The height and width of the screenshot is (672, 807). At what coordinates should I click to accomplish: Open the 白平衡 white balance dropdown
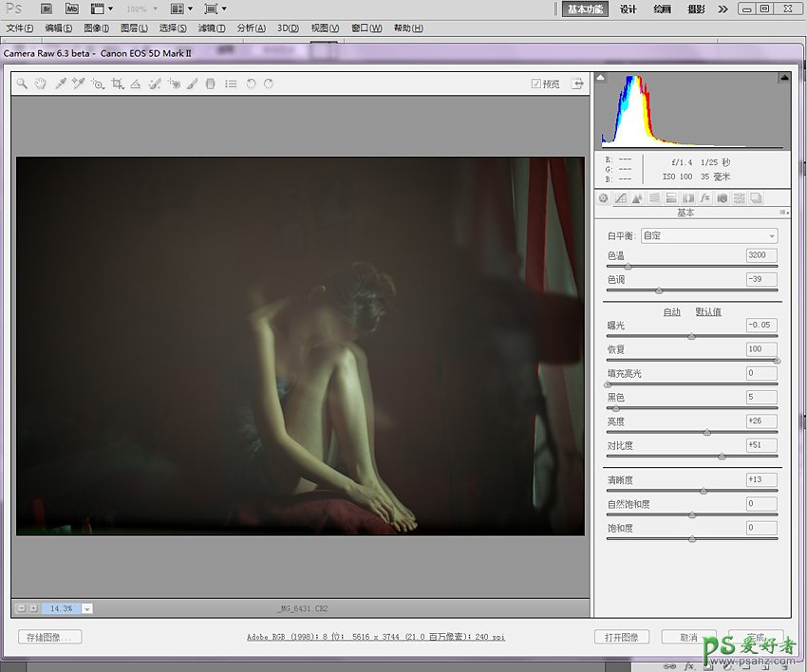coord(709,235)
